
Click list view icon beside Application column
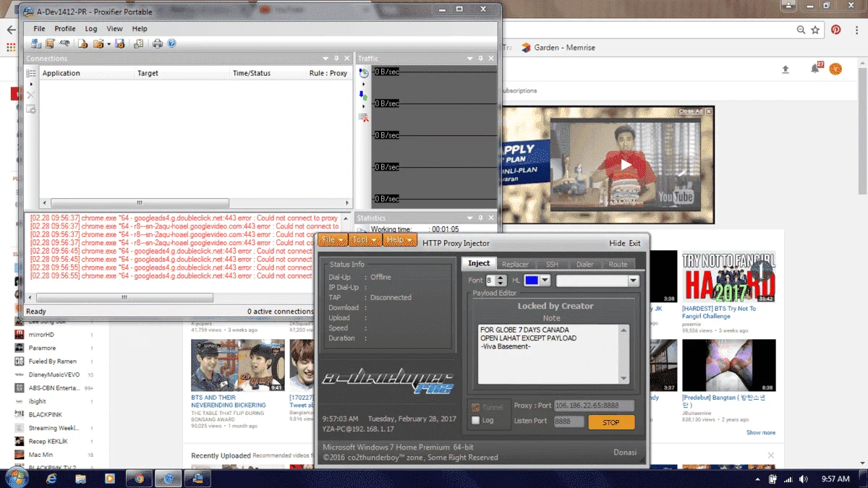click(x=31, y=73)
